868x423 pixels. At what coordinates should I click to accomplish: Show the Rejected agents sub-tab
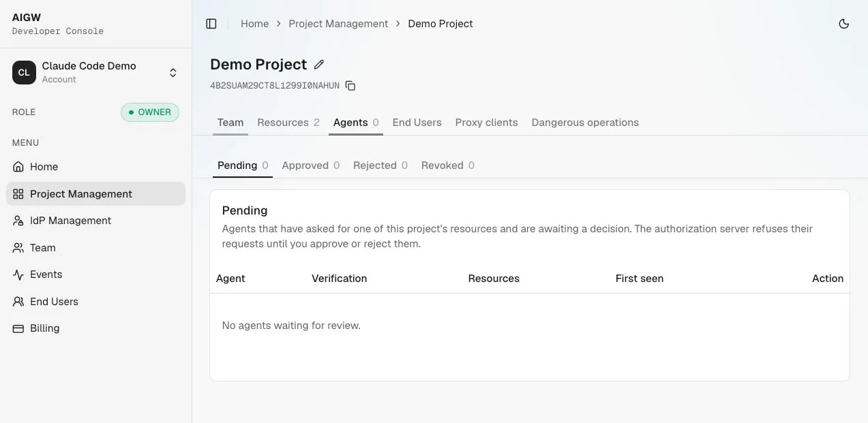pos(380,166)
